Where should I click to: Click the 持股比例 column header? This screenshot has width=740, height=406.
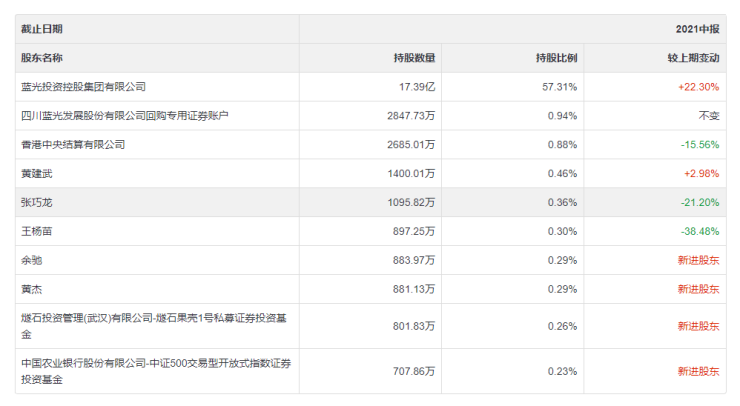pos(556,58)
